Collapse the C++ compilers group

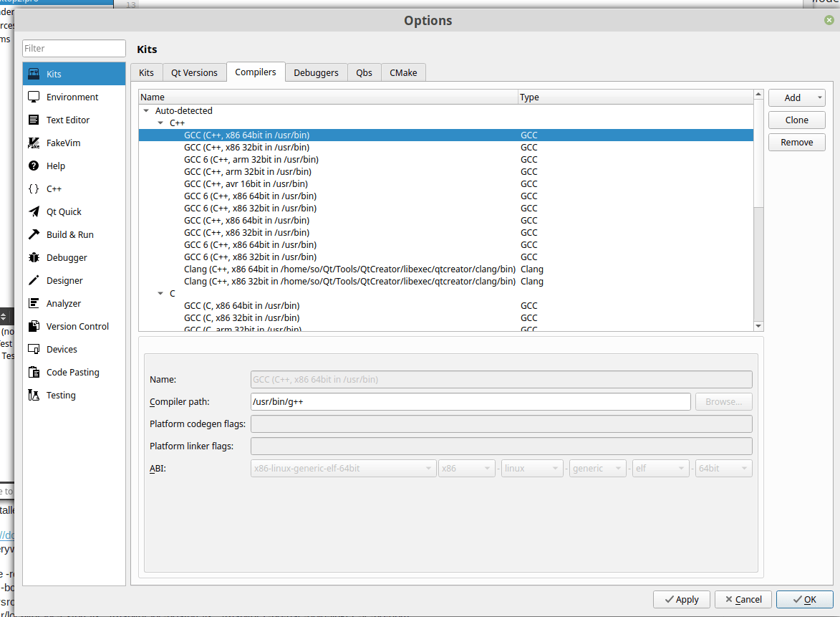pyautogui.click(x=160, y=123)
